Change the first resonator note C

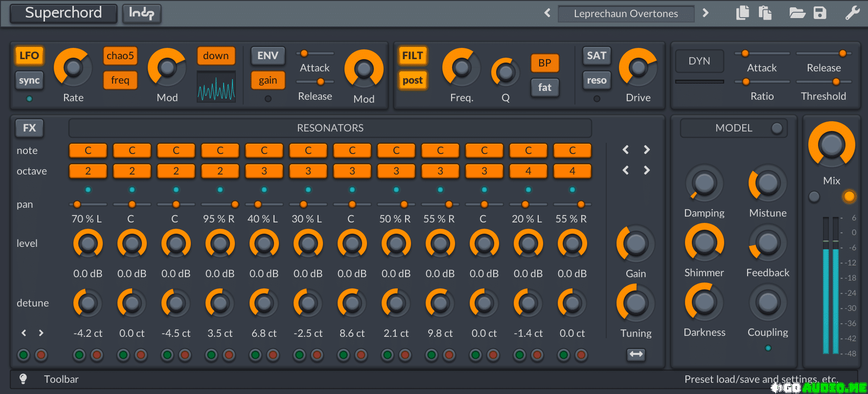pos(88,151)
